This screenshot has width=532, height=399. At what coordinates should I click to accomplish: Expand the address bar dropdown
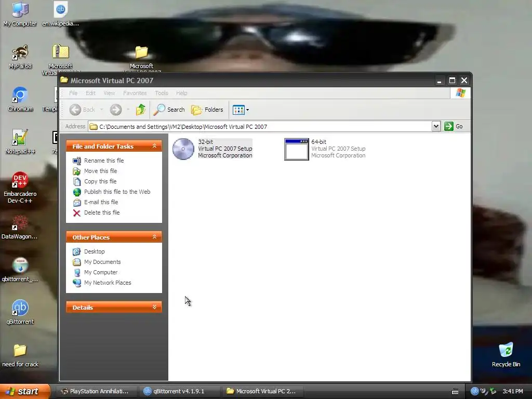(436, 126)
